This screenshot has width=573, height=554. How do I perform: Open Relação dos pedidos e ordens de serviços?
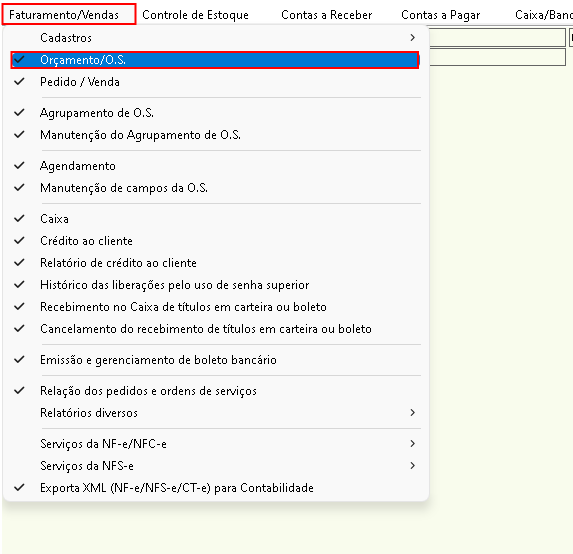(148, 391)
